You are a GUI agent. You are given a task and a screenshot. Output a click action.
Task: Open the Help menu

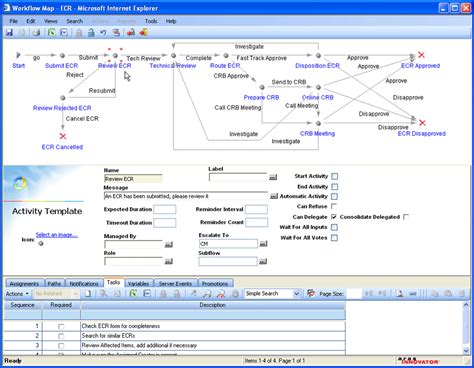(171, 21)
